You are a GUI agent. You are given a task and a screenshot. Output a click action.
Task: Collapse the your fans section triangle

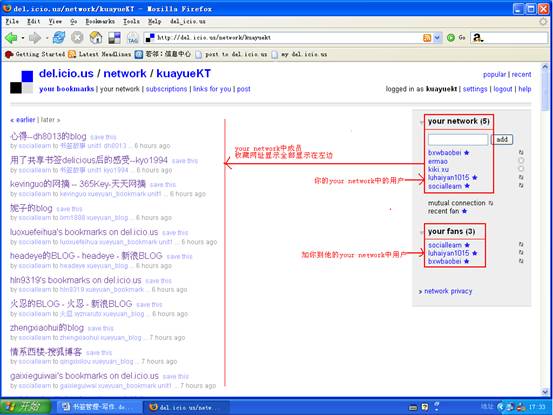[421, 232]
